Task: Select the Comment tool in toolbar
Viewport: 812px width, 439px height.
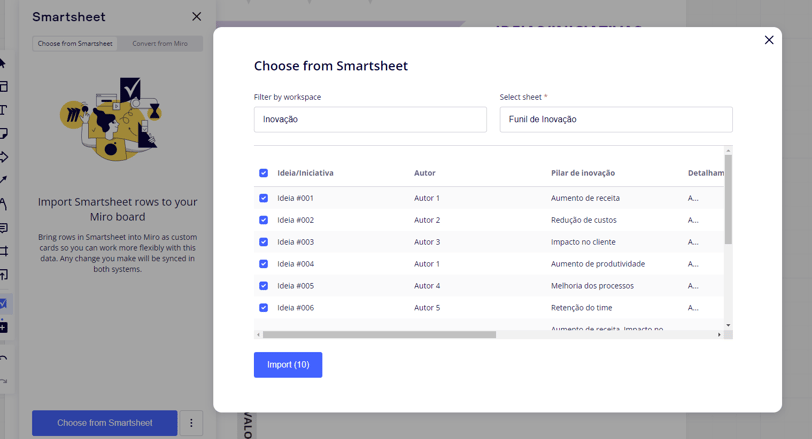Action: coord(3,228)
